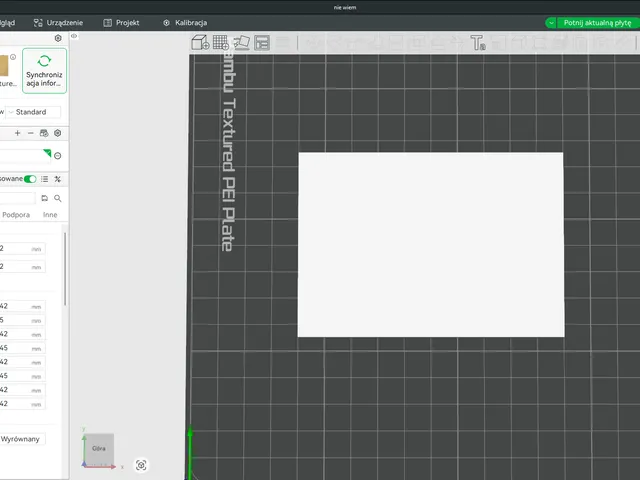Click edit icon on plate type thumbnail

(13, 57)
